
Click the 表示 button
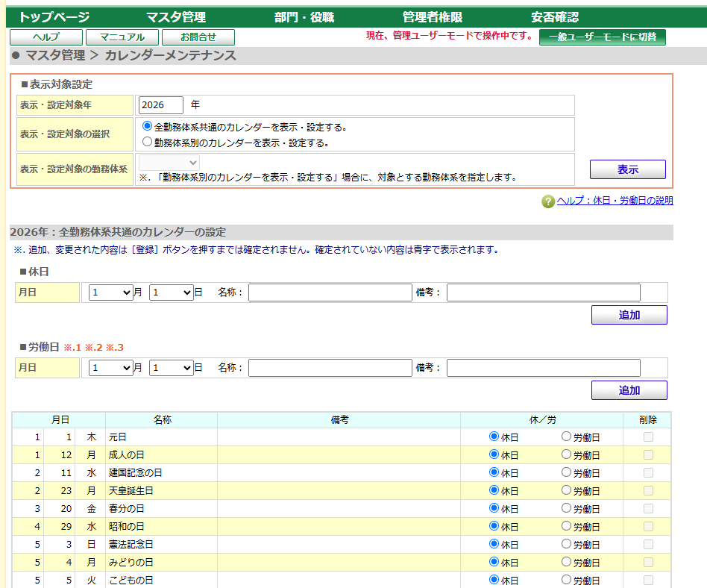point(628,169)
